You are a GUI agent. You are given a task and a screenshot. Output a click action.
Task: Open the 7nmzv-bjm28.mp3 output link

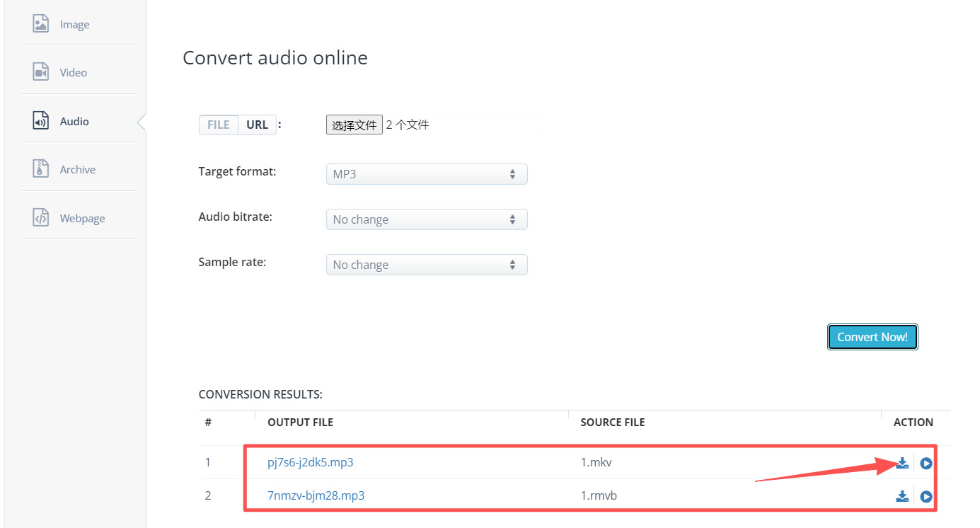coord(316,495)
